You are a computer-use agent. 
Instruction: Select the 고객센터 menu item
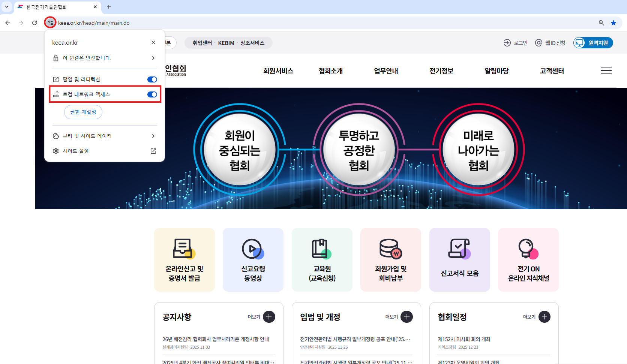(552, 71)
